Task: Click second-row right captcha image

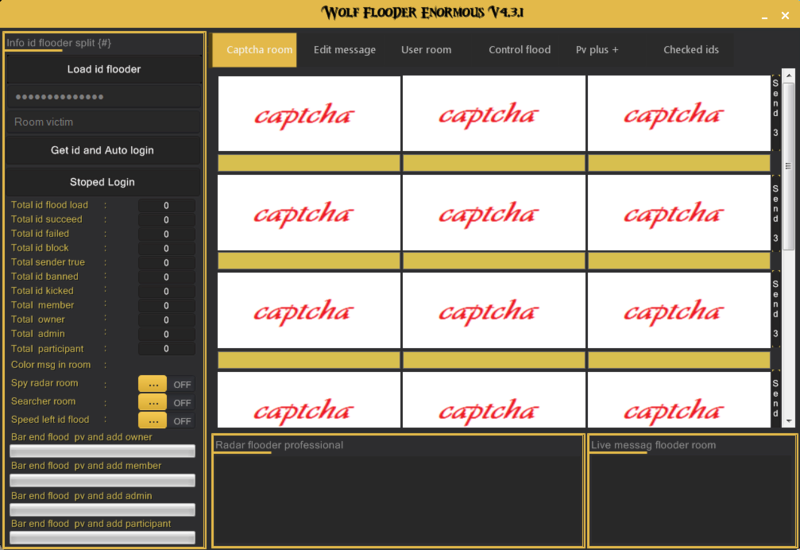Action: tap(679, 212)
